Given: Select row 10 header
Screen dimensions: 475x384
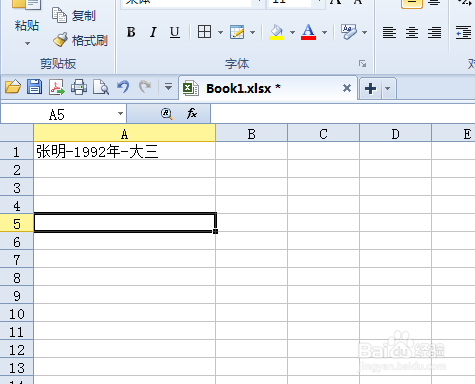Looking at the screenshot, I should pos(17,313).
